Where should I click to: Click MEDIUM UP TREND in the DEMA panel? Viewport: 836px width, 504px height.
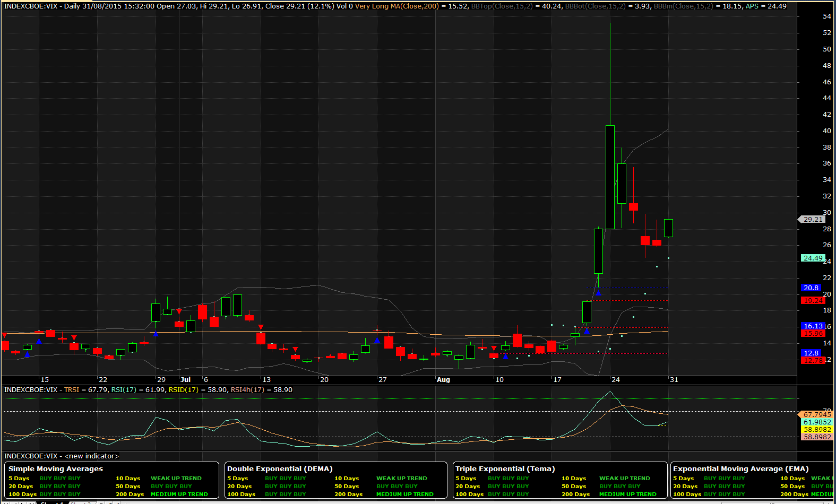405,494
